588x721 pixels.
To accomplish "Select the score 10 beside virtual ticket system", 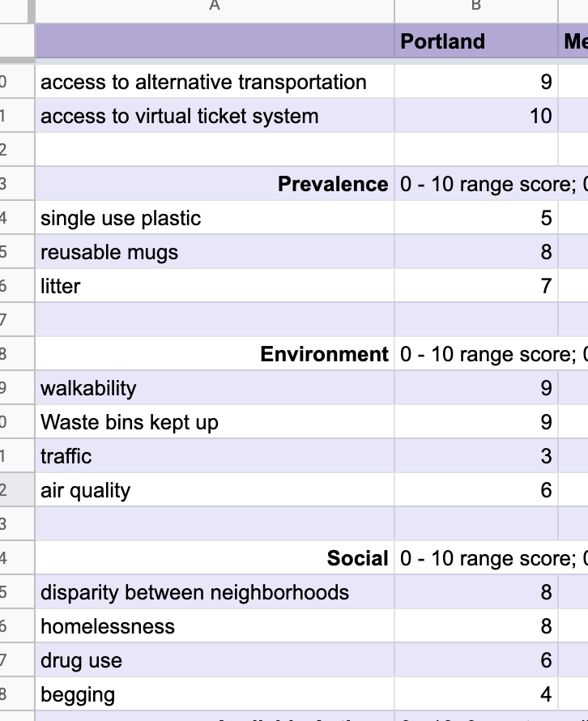I will (x=474, y=116).
